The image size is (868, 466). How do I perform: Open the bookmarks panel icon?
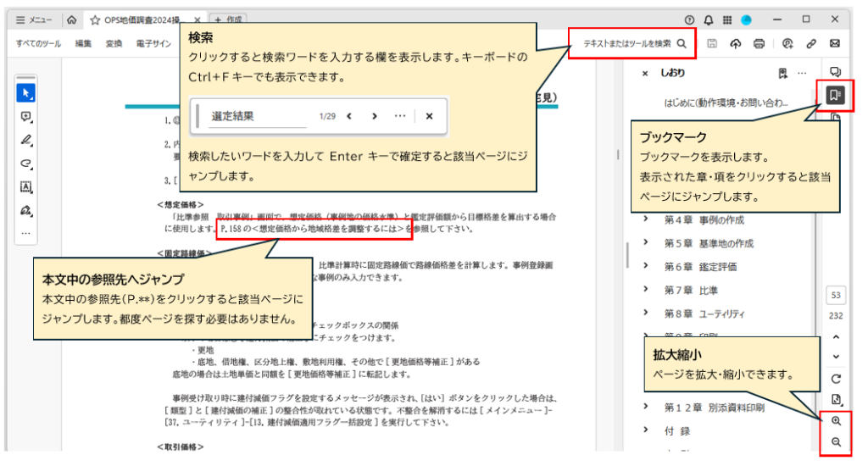tap(835, 94)
